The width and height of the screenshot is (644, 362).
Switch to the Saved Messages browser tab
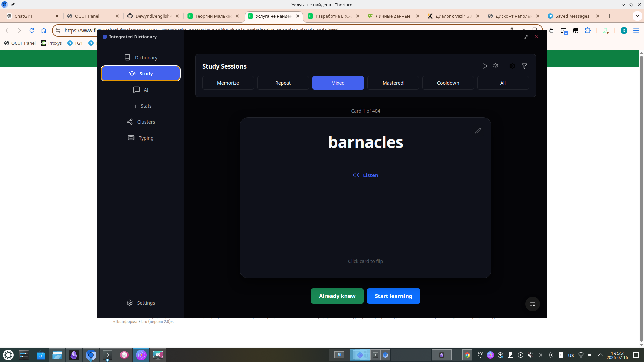coord(574,16)
